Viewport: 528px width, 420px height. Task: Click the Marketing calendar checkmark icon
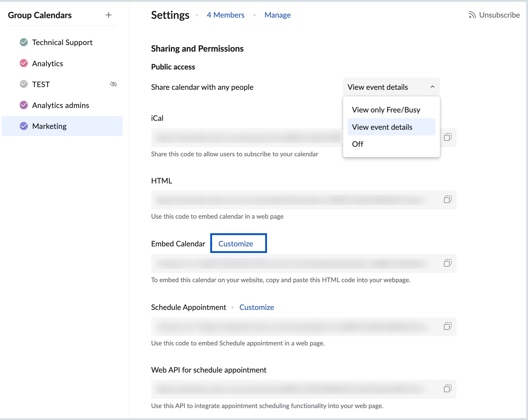[x=23, y=126]
